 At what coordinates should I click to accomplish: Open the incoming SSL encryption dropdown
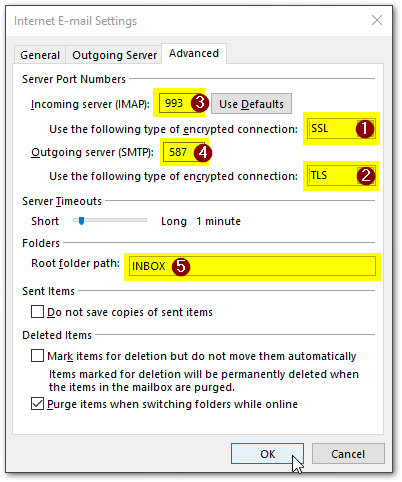pos(341,128)
